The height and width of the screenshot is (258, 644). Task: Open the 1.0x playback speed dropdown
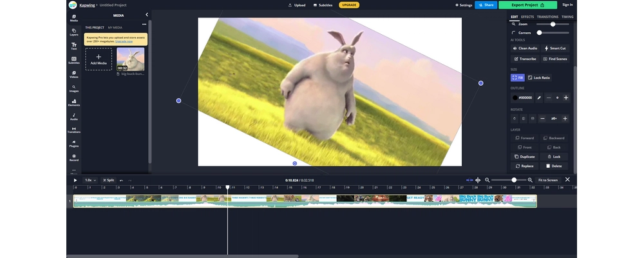click(x=90, y=180)
